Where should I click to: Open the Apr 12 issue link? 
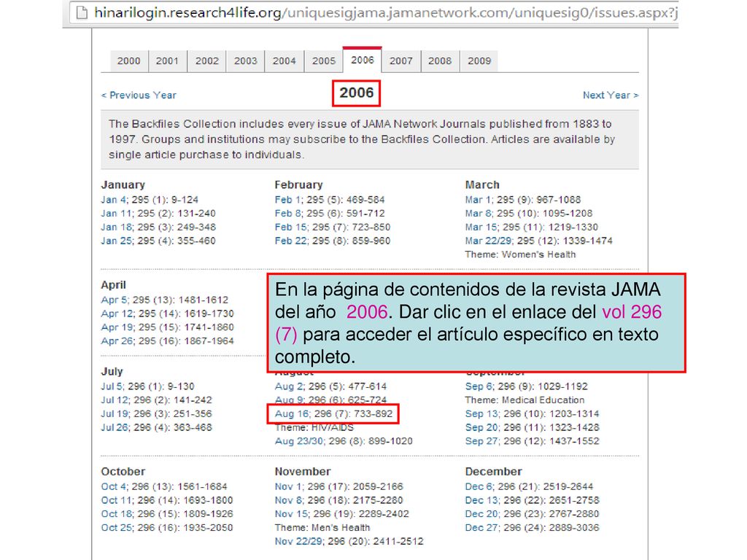coord(117,314)
